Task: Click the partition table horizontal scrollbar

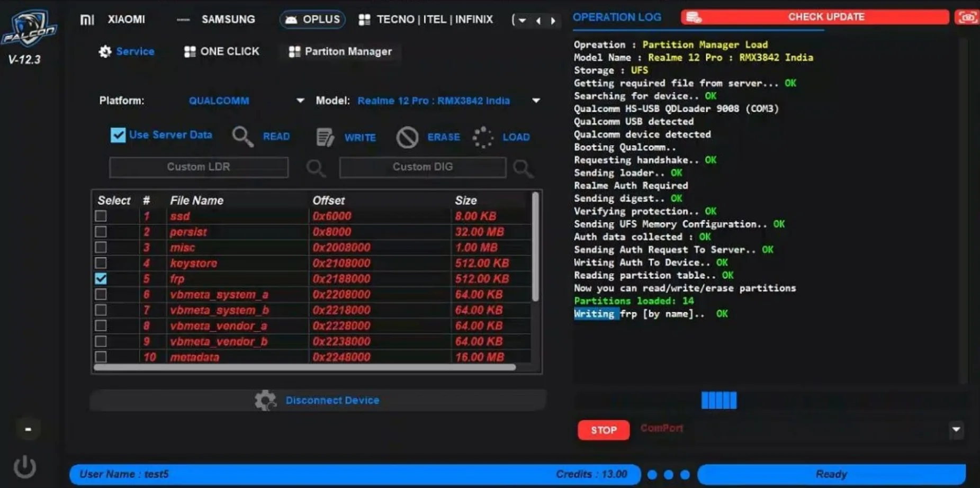Action: pos(304,367)
